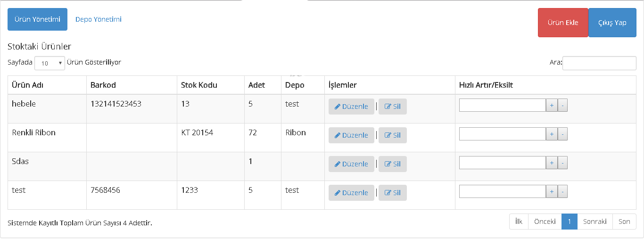Focus the Ara search field
Screen dimensions: 644x247
(599, 63)
